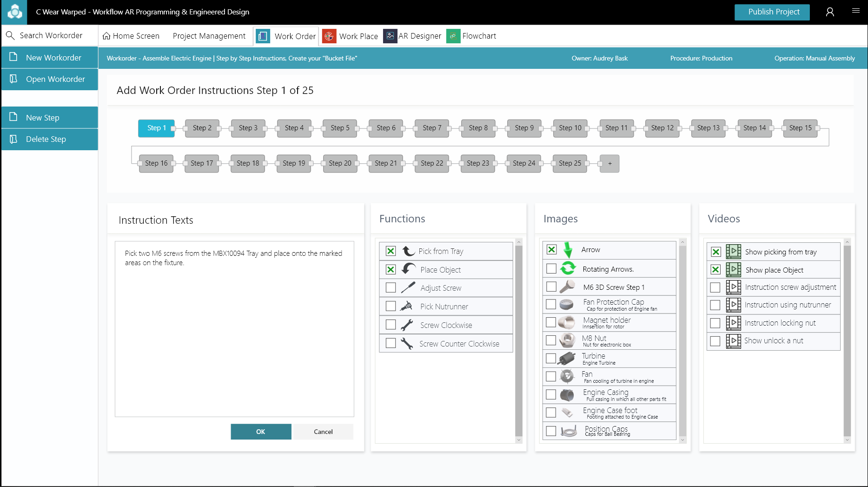Select Step 25 in the workflow
This screenshot has width=868, height=487.
(570, 163)
